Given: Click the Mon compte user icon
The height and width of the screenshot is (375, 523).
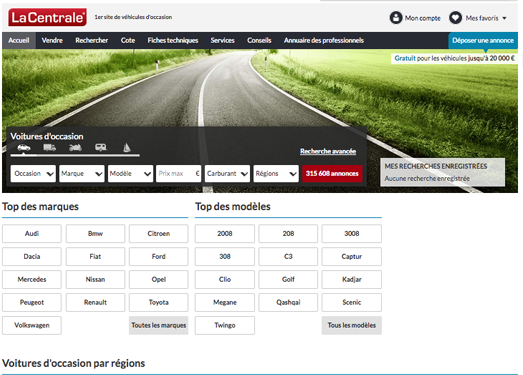Looking at the screenshot, I should point(396,18).
